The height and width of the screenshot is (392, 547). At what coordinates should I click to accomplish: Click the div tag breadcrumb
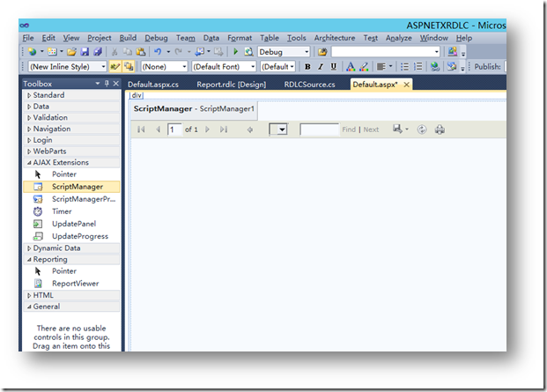(137, 95)
